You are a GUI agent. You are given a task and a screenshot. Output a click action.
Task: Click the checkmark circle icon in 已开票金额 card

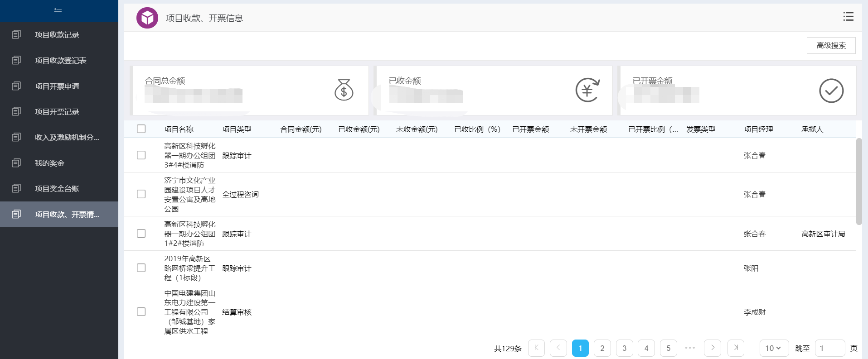pyautogui.click(x=831, y=91)
